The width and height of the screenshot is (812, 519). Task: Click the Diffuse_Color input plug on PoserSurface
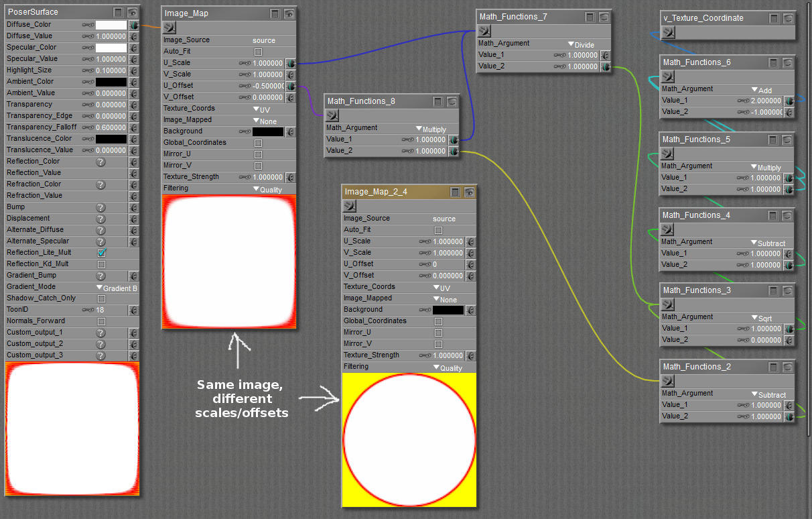point(134,25)
